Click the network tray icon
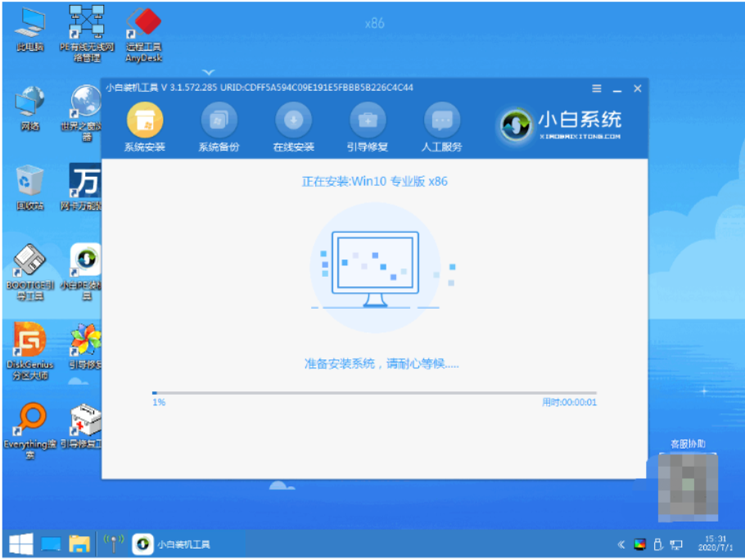 [x=676, y=544]
